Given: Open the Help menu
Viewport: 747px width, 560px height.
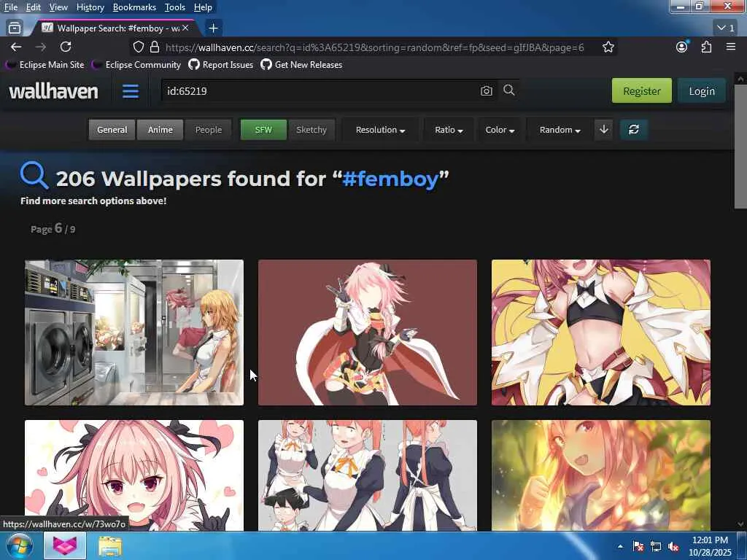Looking at the screenshot, I should coord(203,7).
